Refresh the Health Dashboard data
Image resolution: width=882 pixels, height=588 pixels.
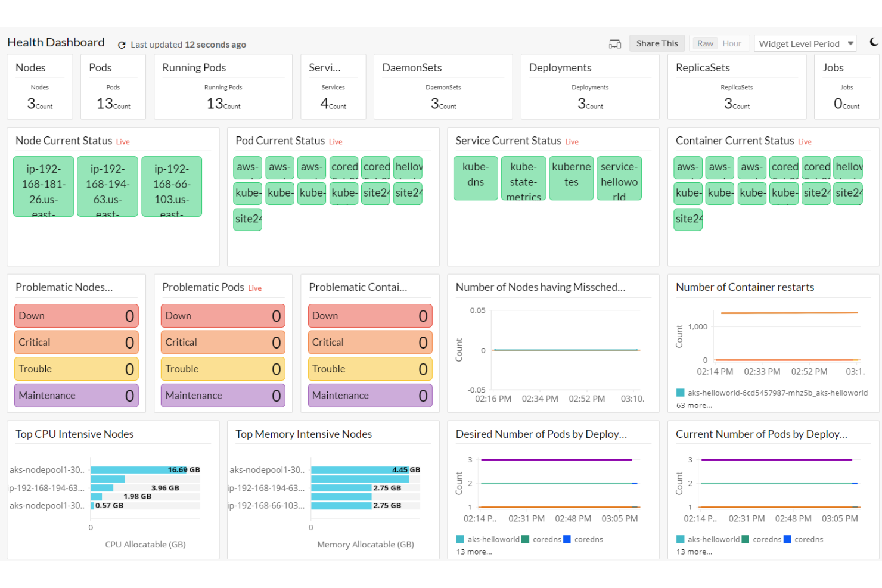[x=122, y=44]
